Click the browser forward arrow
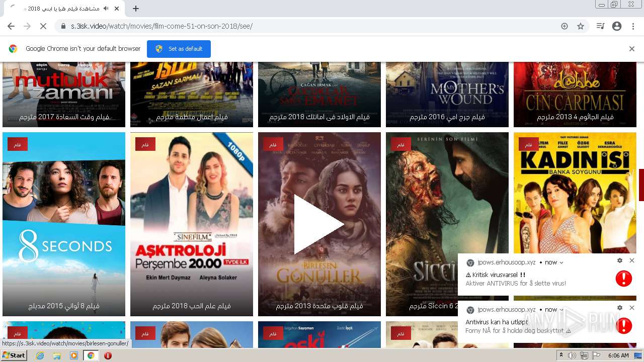644x362 pixels. tap(27, 26)
